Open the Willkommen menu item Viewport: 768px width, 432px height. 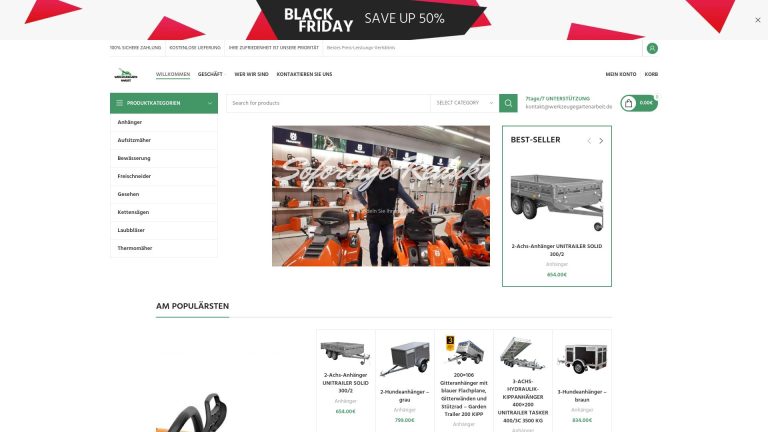(x=173, y=74)
